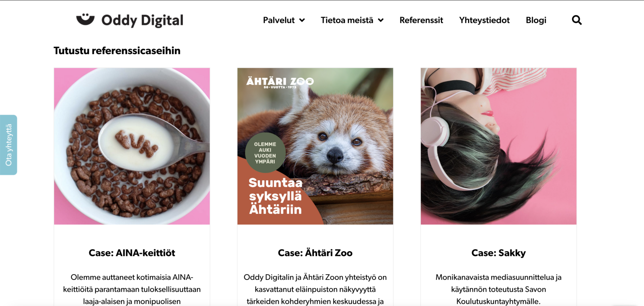Open the Yhteystiedot page
Screen dimensions: 644x306
click(484, 20)
